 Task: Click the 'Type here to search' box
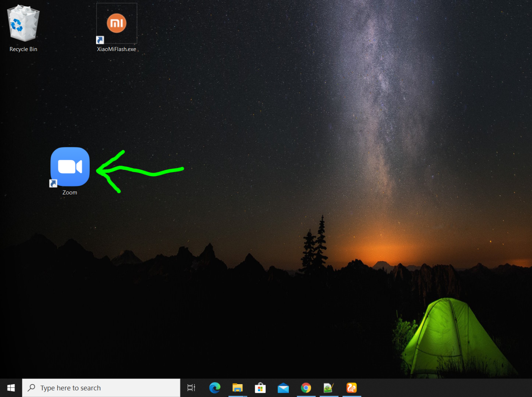[x=101, y=388]
